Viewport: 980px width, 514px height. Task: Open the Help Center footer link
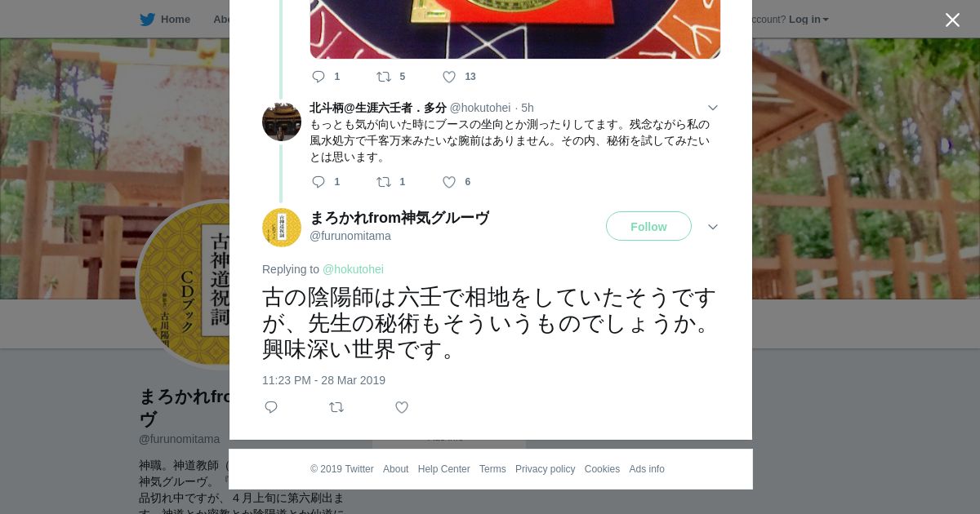point(443,469)
